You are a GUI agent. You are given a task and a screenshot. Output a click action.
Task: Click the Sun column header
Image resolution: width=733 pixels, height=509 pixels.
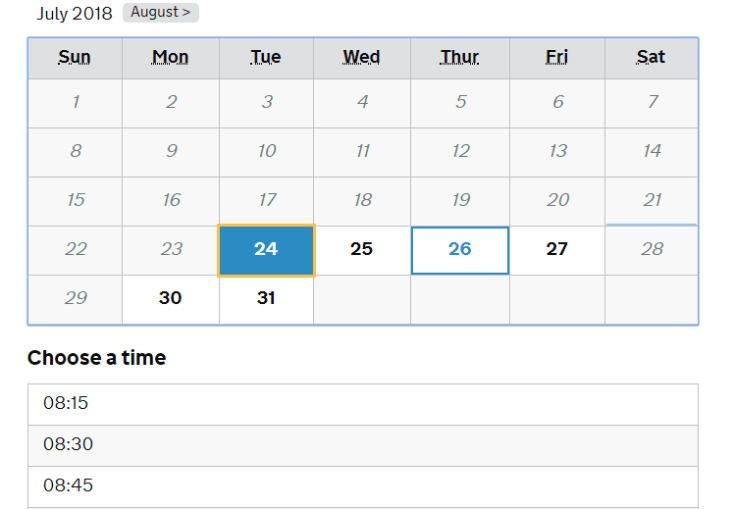point(75,57)
